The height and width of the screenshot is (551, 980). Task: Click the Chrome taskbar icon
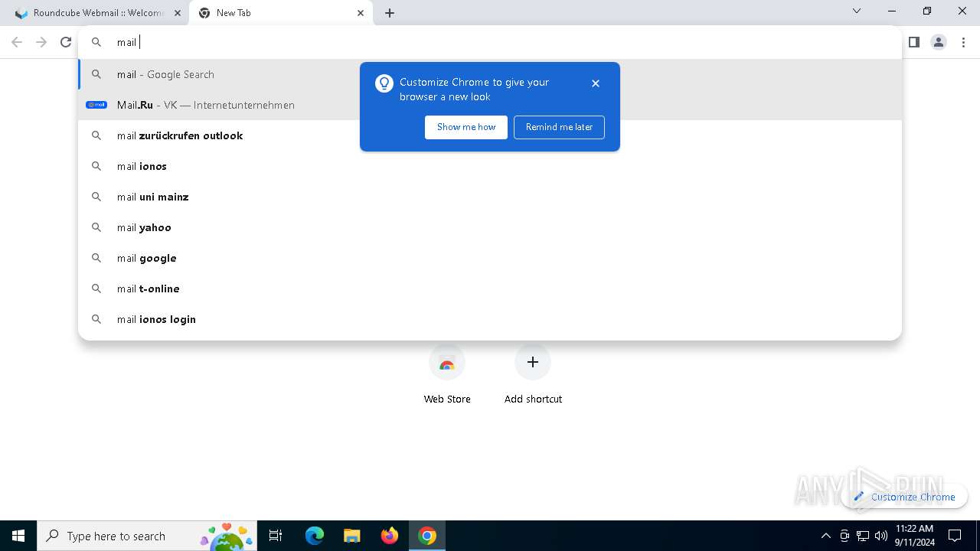[427, 536]
